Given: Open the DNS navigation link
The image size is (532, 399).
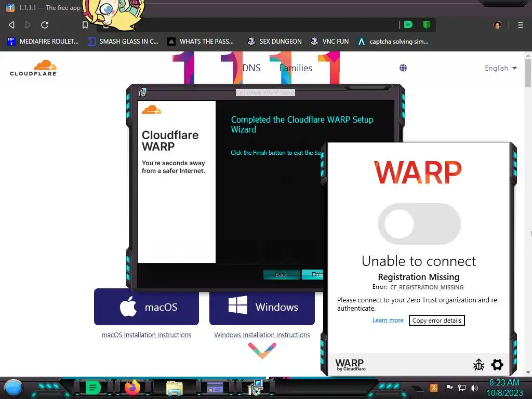Looking at the screenshot, I should pyautogui.click(x=251, y=68).
